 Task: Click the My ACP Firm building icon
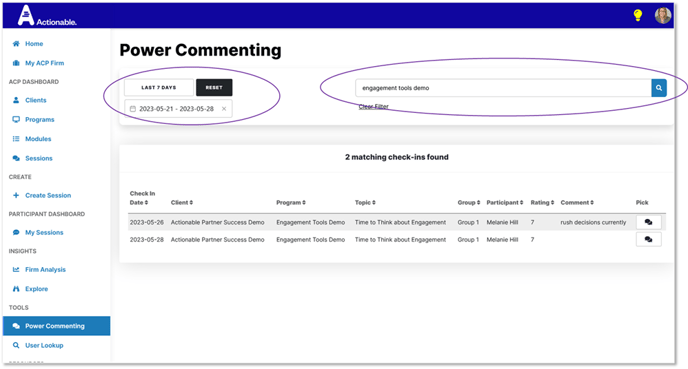(16, 63)
